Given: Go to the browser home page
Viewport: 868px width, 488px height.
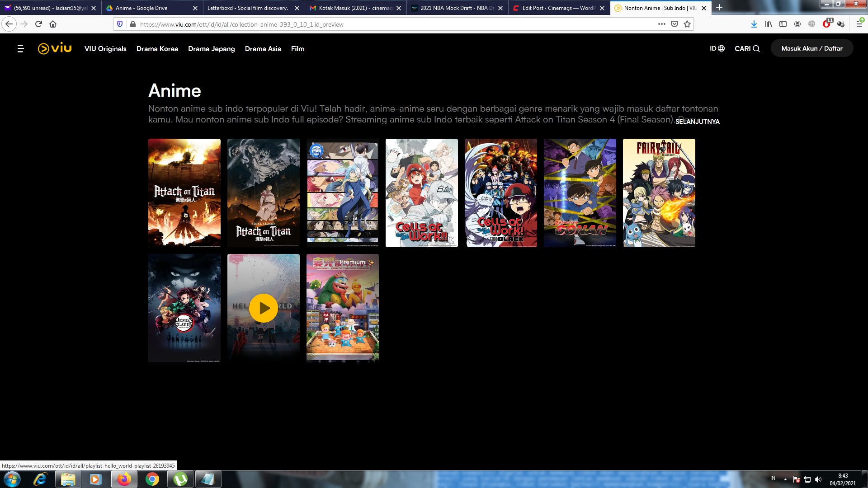Looking at the screenshot, I should [x=53, y=24].
